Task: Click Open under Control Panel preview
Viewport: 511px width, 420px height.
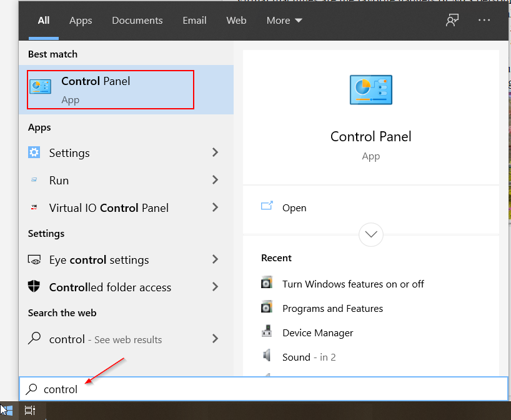Action: tap(294, 207)
